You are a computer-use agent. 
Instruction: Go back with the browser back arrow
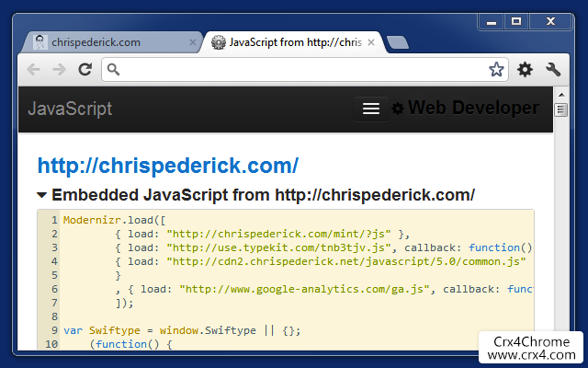click(34, 70)
